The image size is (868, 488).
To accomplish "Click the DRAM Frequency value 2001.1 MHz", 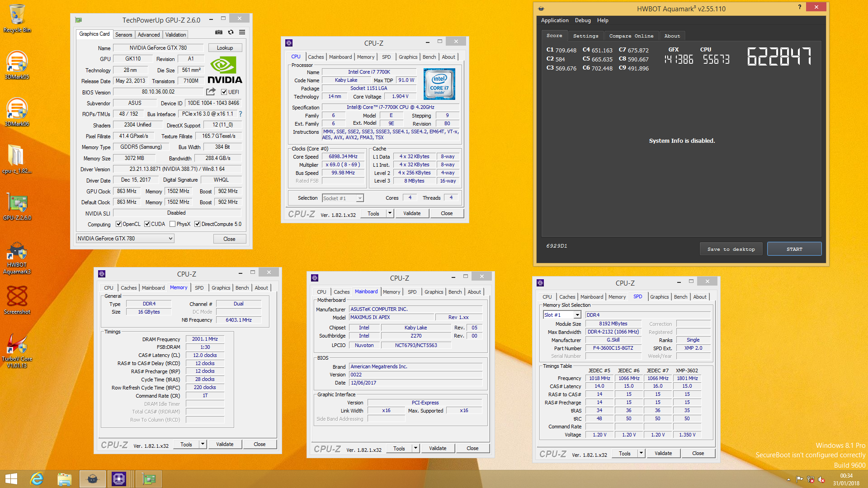I will coord(205,339).
